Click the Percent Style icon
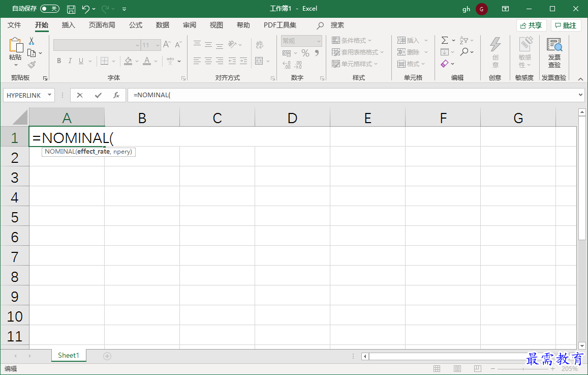Image resolution: width=588 pixels, height=375 pixels. pyautogui.click(x=305, y=53)
